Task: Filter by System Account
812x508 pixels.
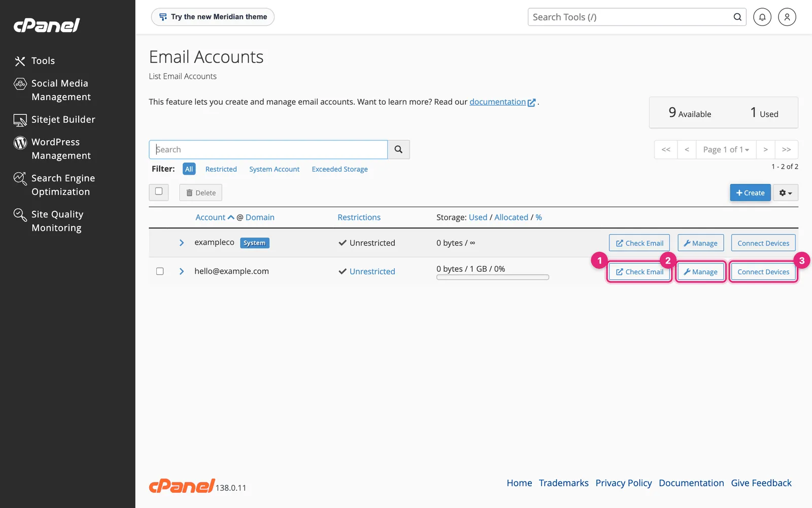Action: (x=274, y=169)
